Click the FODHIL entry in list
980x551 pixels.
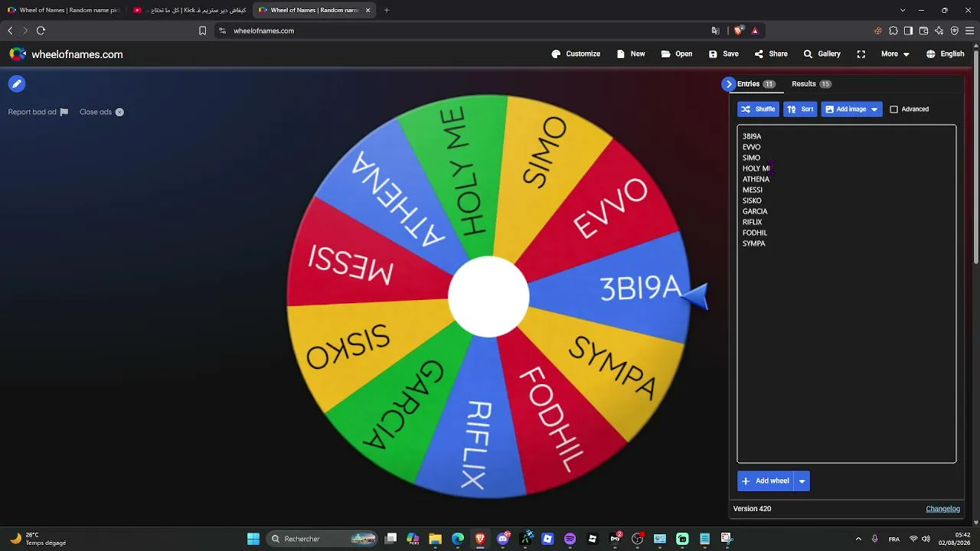tap(755, 233)
